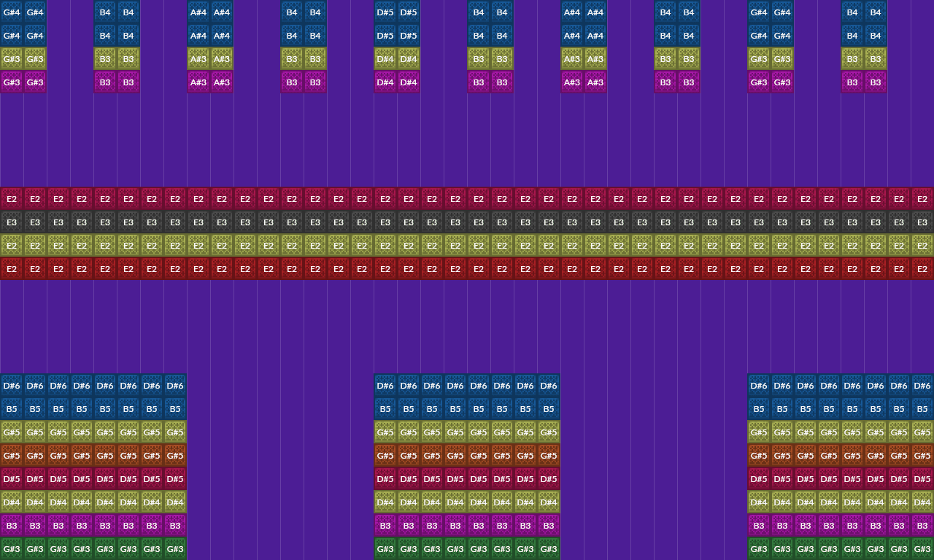Select the rightmost magenta G#3 note in top section
934x560 pixels.
(x=782, y=82)
